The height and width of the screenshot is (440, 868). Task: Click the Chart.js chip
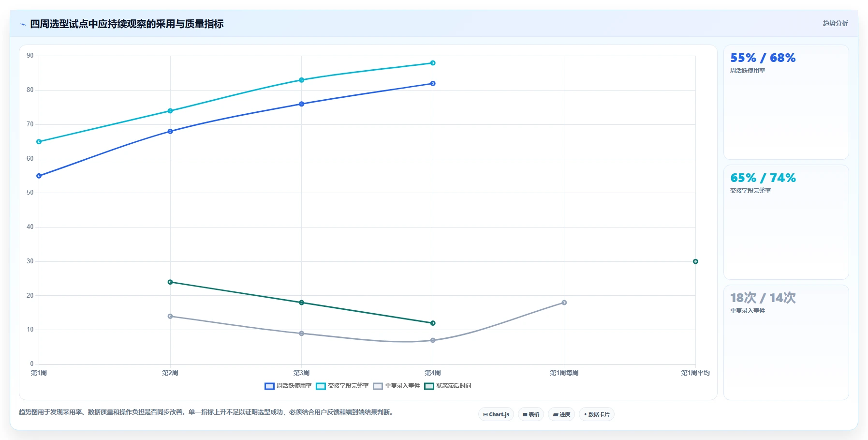496,414
